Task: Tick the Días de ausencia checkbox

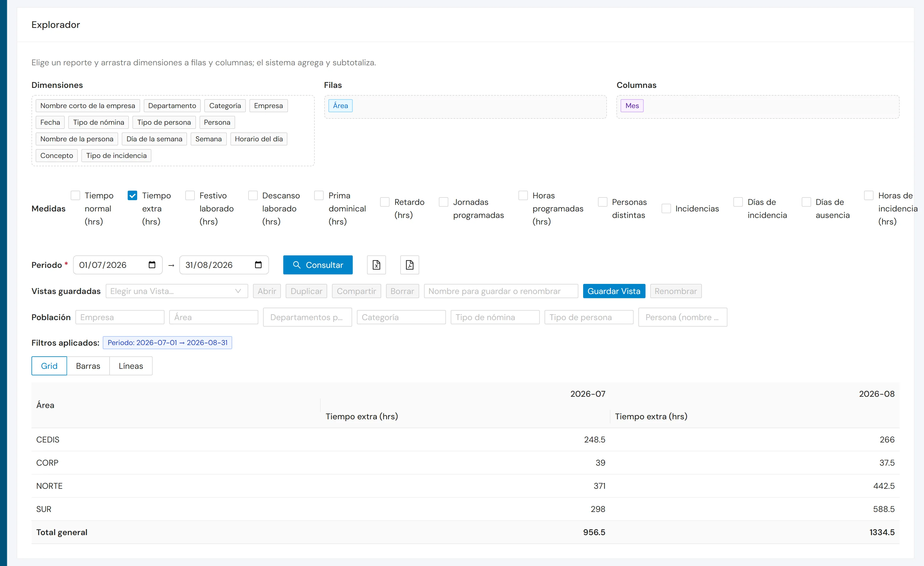Action: (806, 202)
